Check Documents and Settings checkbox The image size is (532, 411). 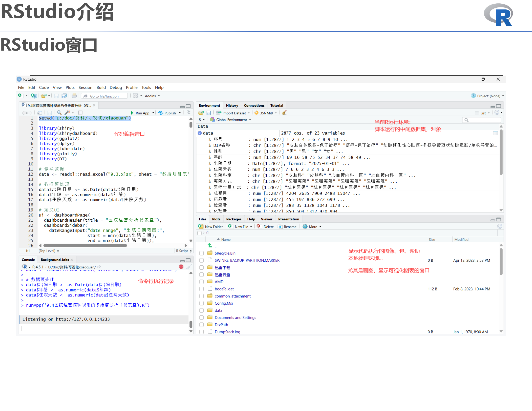pyautogui.click(x=202, y=318)
